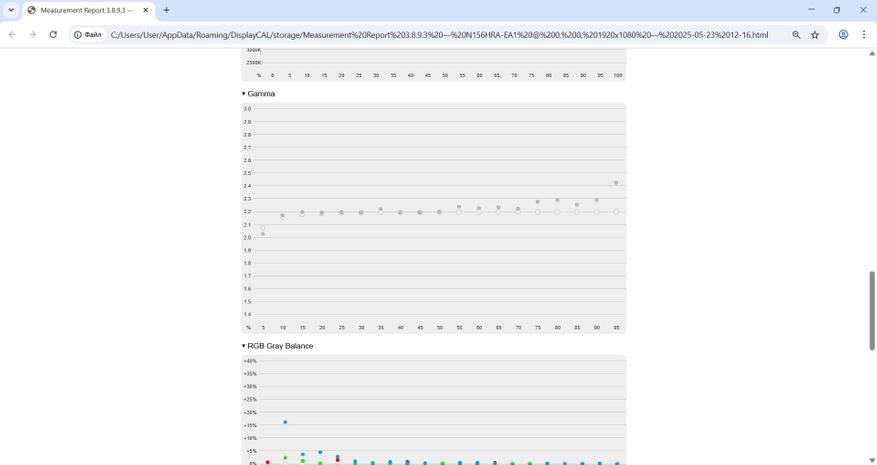This screenshot has width=877, height=465.
Task: Click the +15% label in RGB Gray Balance
Action: pos(250,425)
